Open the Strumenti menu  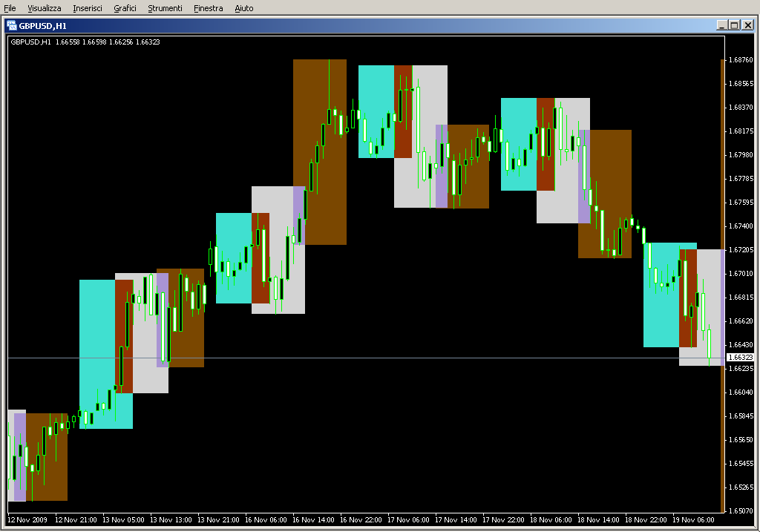165,8
